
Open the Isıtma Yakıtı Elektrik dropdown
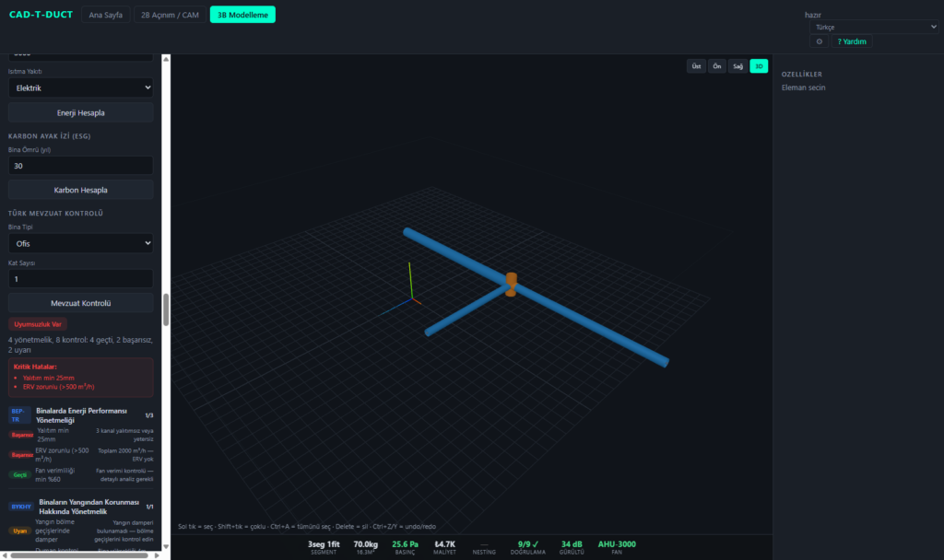pyautogui.click(x=81, y=87)
